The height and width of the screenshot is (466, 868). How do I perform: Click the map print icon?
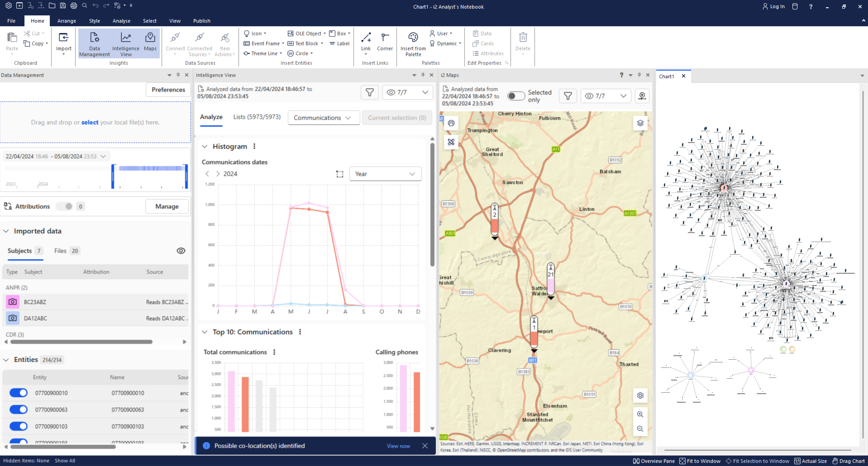(x=451, y=123)
